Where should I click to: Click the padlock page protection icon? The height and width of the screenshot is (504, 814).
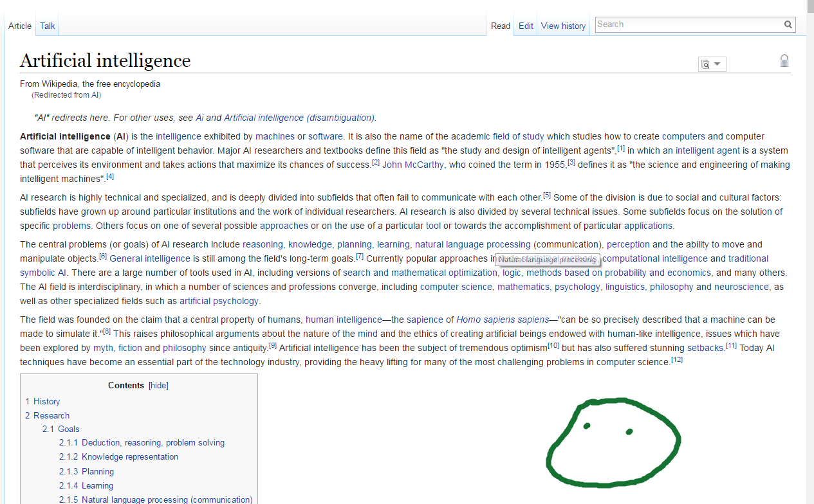(784, 61)
